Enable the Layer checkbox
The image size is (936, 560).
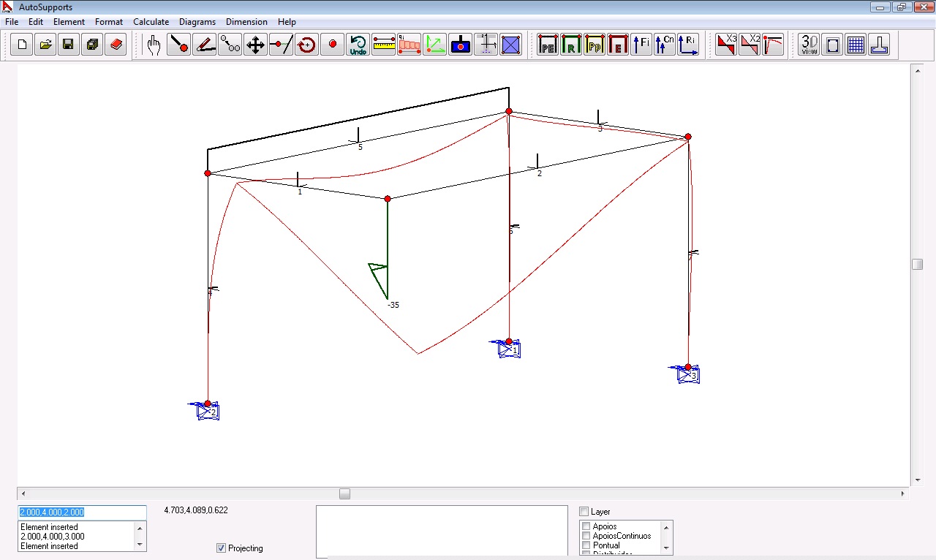584,512
